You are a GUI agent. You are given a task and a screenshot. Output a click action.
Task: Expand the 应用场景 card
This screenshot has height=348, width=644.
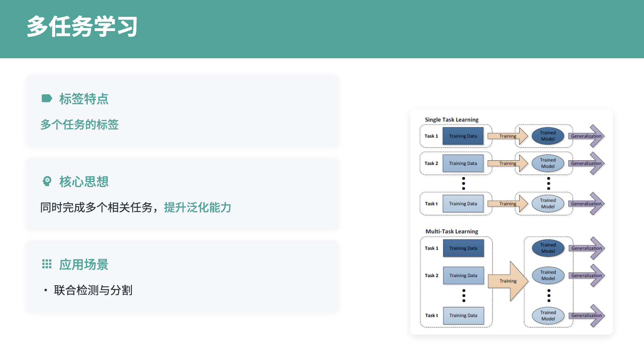pyautogui.click(x=182, y=276)
